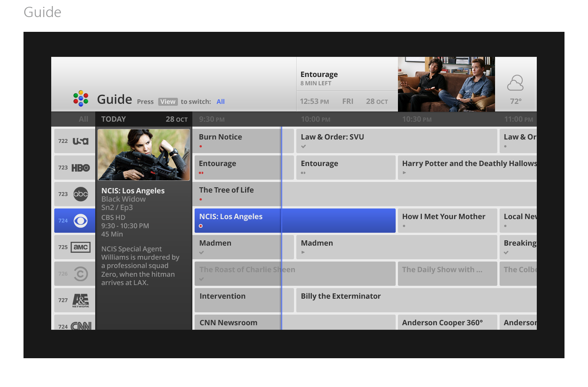Pick the AMC channel logo

[x=80, y=247]
